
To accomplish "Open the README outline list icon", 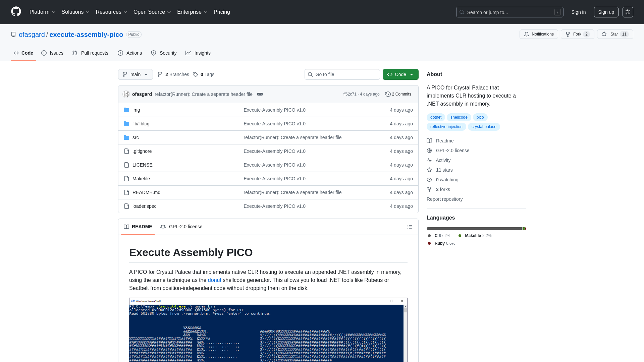I will 410,227.
